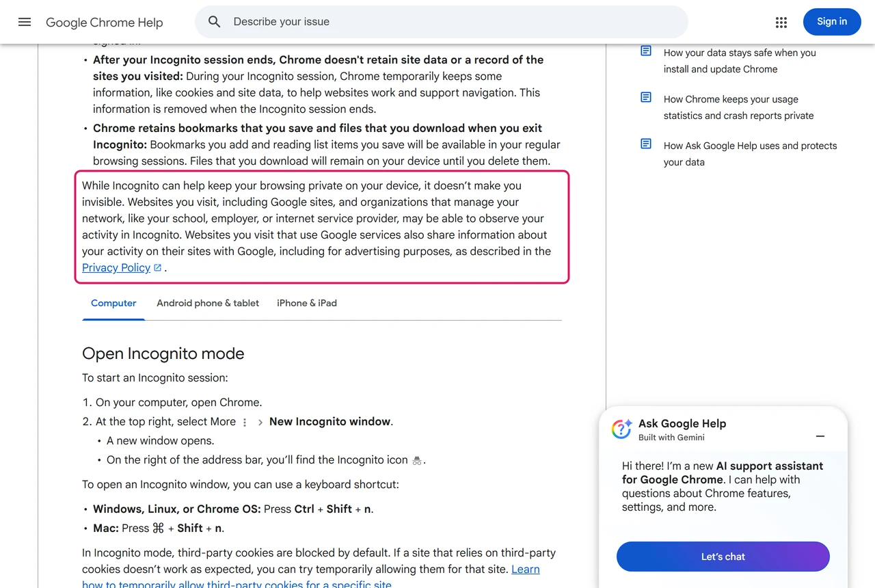Viewport: 875px width, 588px height.
Task: Select the Computer tab
Action: tap(113, 304)
